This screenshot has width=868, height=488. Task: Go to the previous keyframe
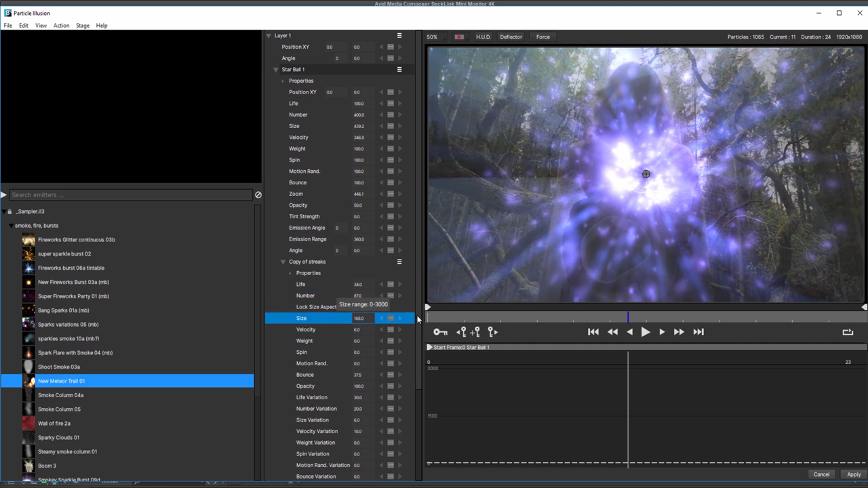point(461,332)
